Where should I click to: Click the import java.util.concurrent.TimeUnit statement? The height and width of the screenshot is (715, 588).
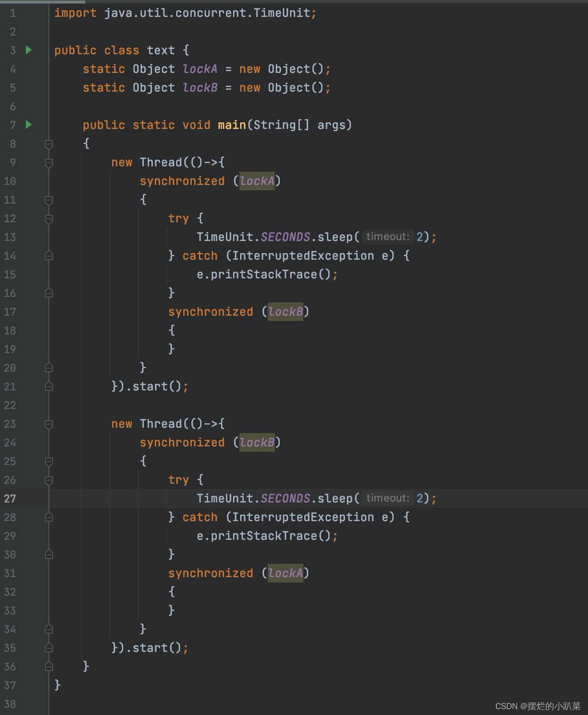point(185,13)
